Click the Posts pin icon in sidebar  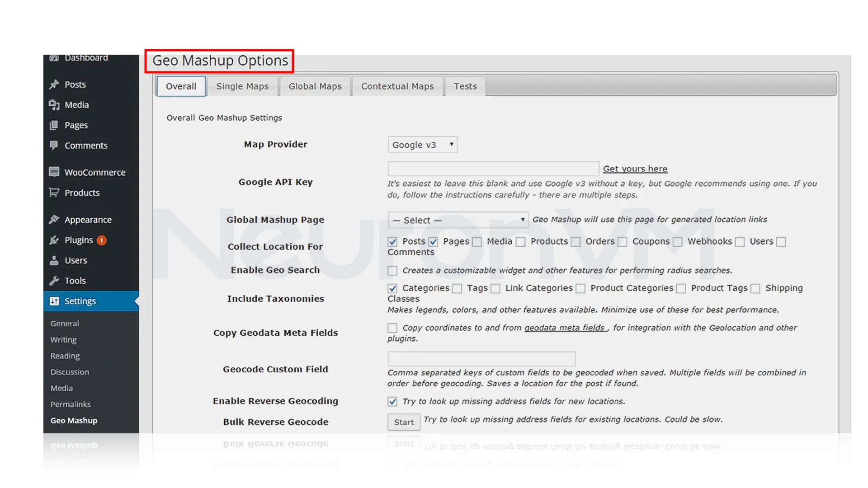pyautogui.click(x=54, y=84)
